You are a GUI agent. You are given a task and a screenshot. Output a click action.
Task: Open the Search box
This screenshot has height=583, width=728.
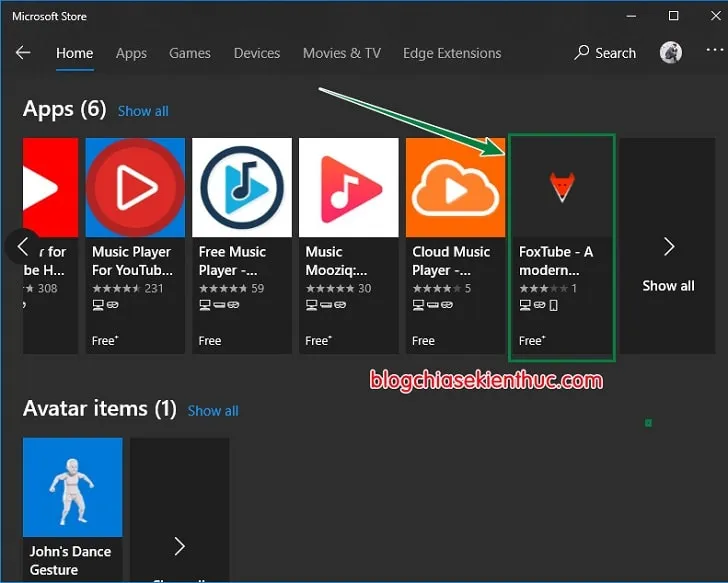(605, 53)
